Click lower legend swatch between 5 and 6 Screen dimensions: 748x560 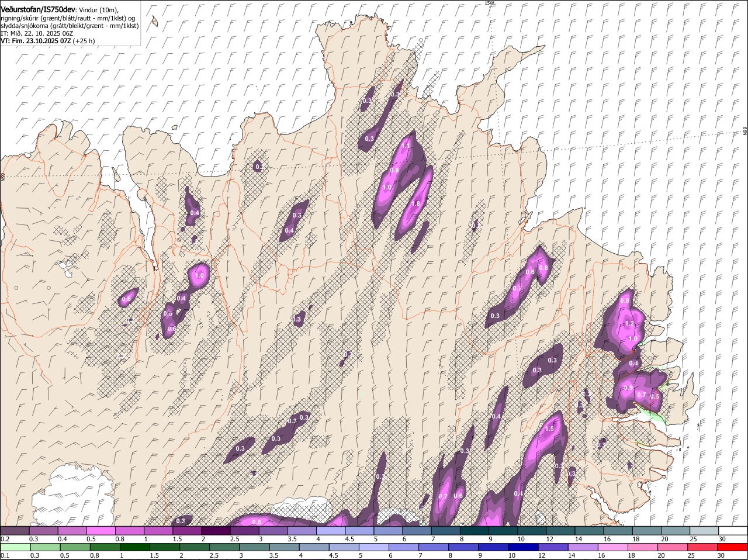[x=374, y=547]
